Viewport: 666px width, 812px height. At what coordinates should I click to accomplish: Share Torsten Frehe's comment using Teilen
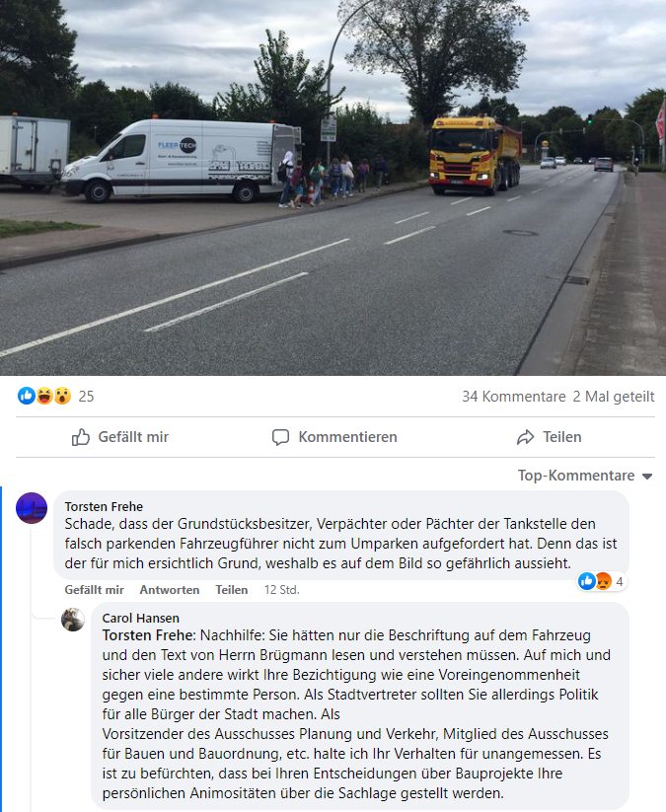coord(232,590)
